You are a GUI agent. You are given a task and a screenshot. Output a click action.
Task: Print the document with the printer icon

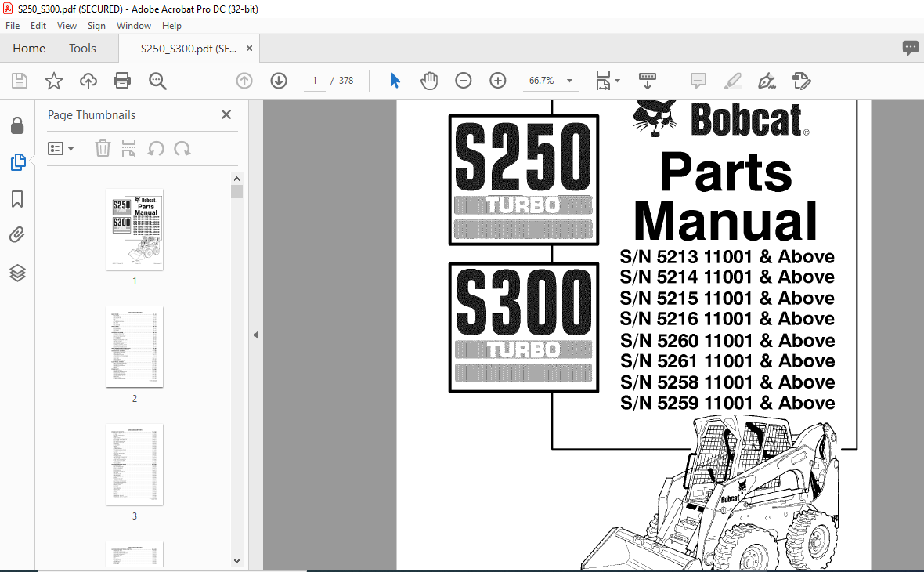pos(122,81)
